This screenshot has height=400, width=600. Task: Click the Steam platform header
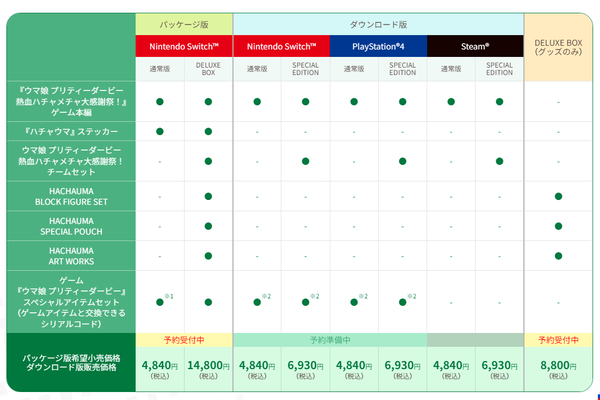[x=475, y=46]
